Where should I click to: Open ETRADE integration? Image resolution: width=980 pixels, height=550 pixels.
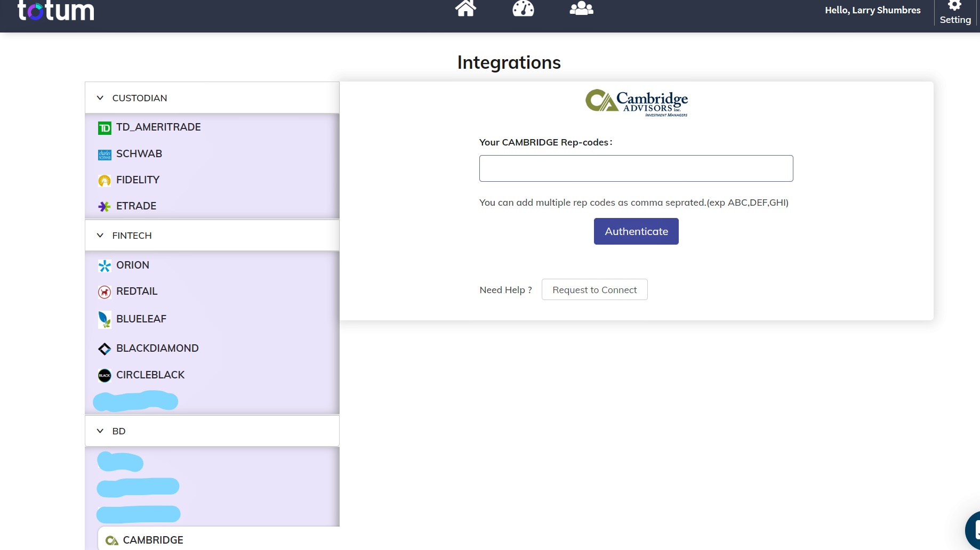[136, 206]
